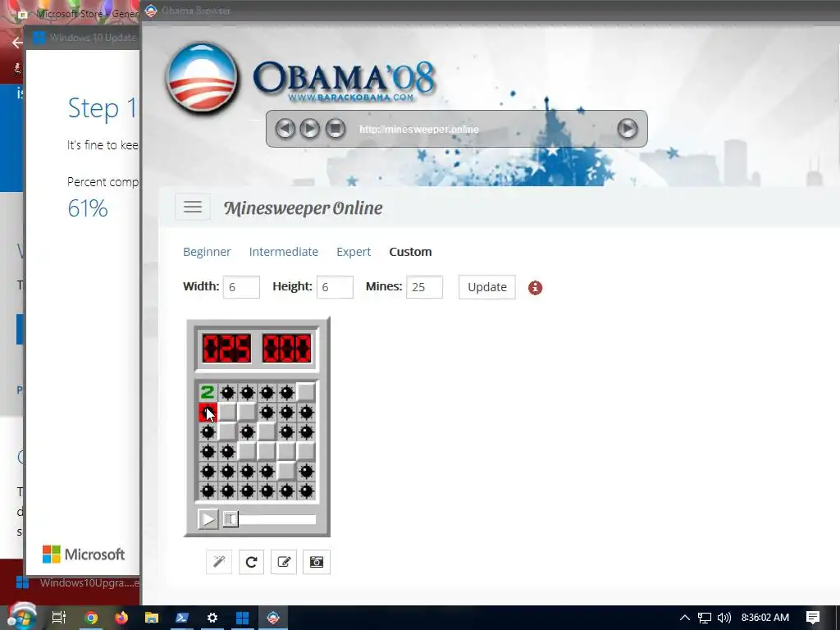This screenshot has width=840, height=630.
Task: Select the Intermediate difficulty
Action: (283, 252)
